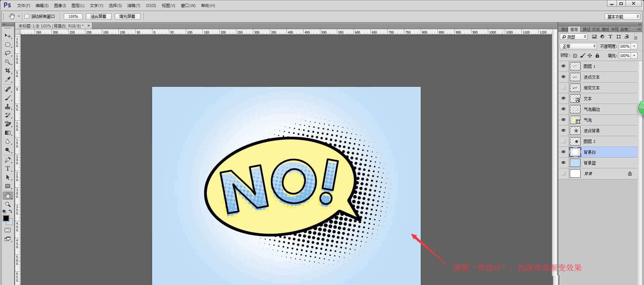The height and width of the screenshot is (285, 644).
Task: Switch foreground and background colors
Action: (10, 211)
